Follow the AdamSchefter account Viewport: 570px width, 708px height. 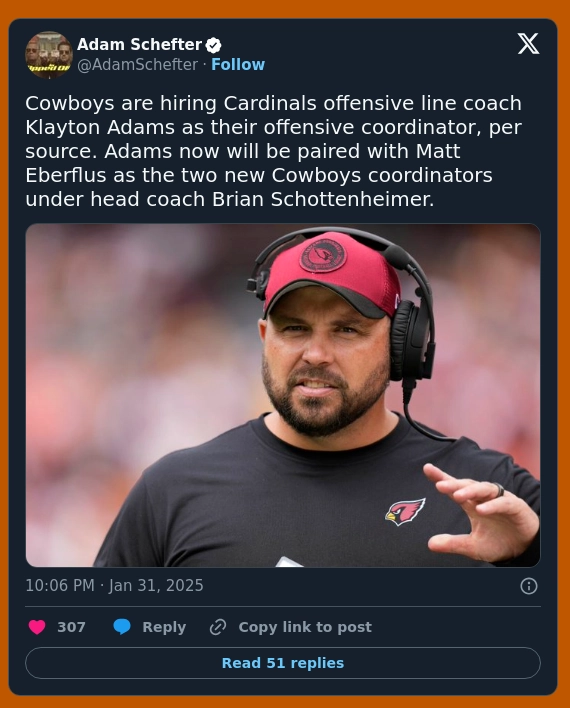click(238, 65)
